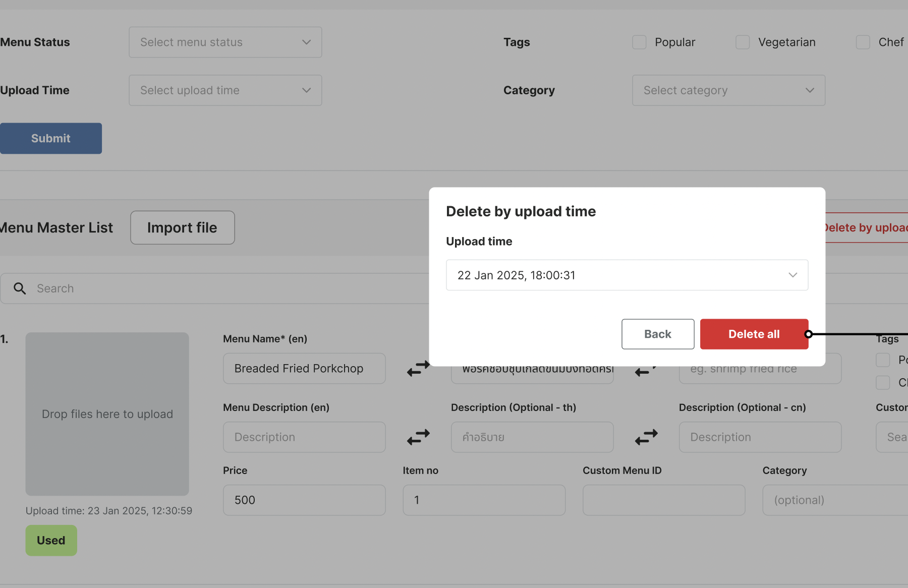Focus the Menu Description (en) input
This screenshot has width=908, height=588.
click(x=304, y=437)
